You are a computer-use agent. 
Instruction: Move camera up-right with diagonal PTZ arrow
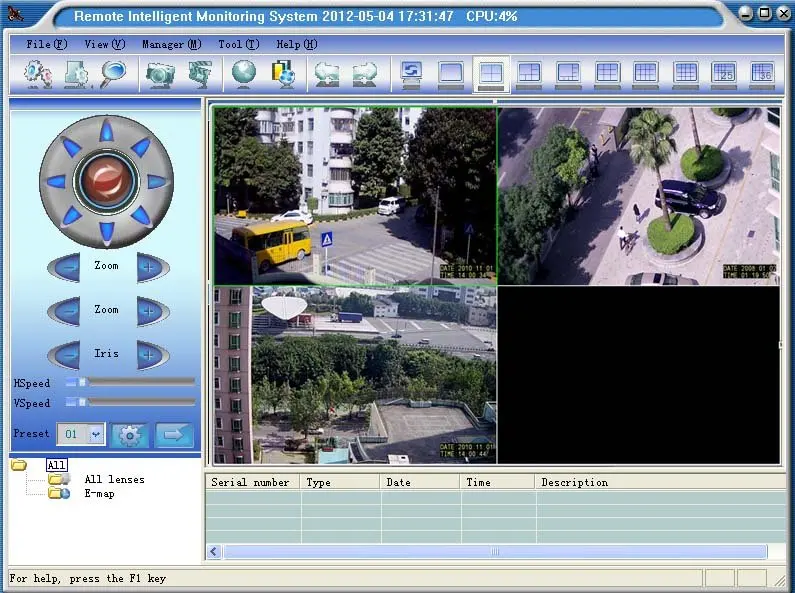140,147
